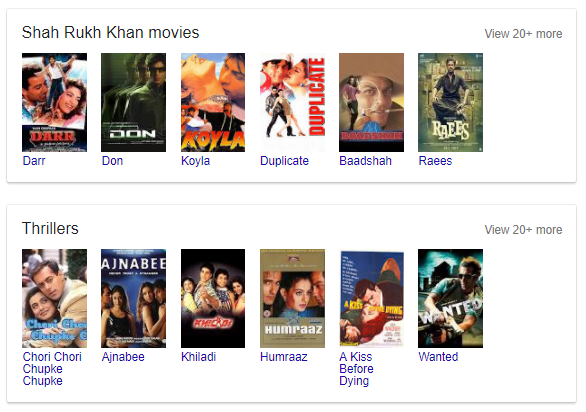This screenshot has height=412, width=586.
Task: Open the Chori Chori Chupke Chupke link
Action: pos(52,369)
